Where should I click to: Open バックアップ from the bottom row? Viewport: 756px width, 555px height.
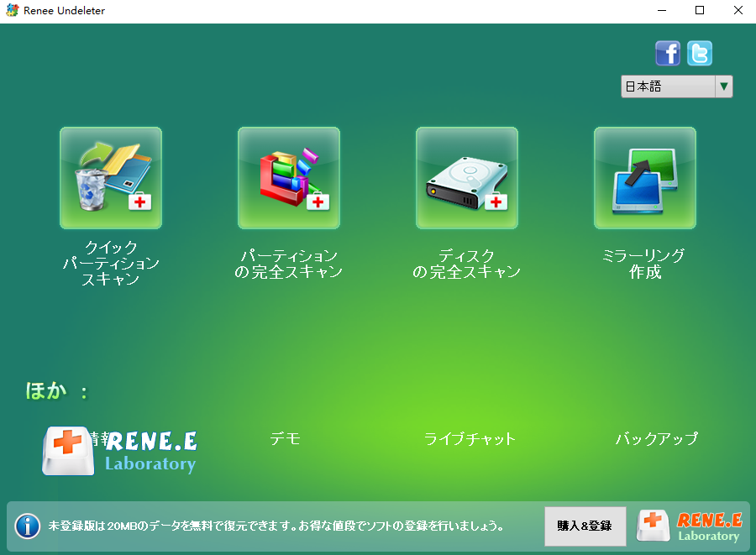[656, 438]
